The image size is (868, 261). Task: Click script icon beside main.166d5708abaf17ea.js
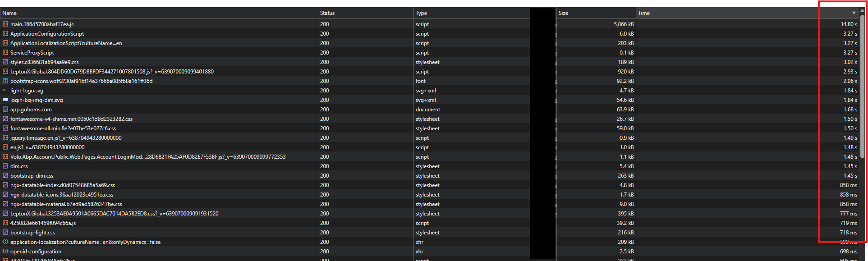pyautogui.click(x=5, y=24)
